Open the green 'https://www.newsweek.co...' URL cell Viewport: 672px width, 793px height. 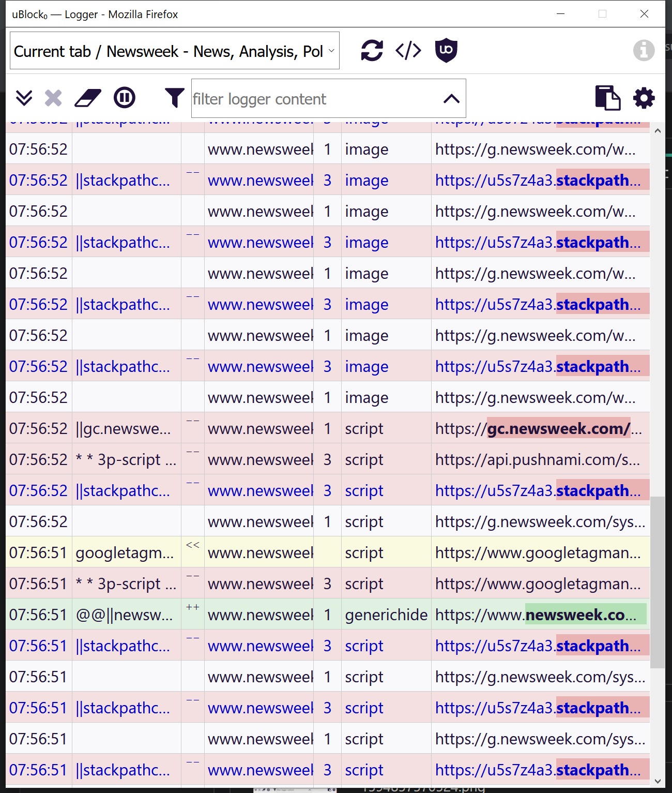[x=541, y=615]
